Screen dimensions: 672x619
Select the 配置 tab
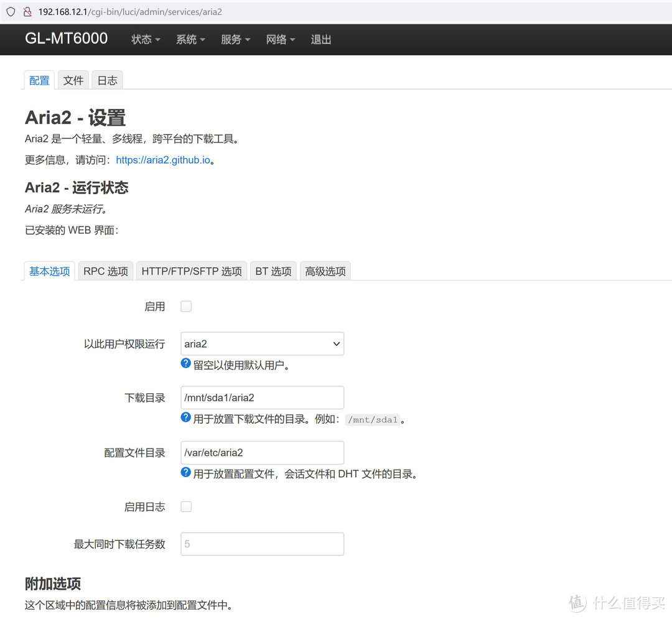point(39,80)
